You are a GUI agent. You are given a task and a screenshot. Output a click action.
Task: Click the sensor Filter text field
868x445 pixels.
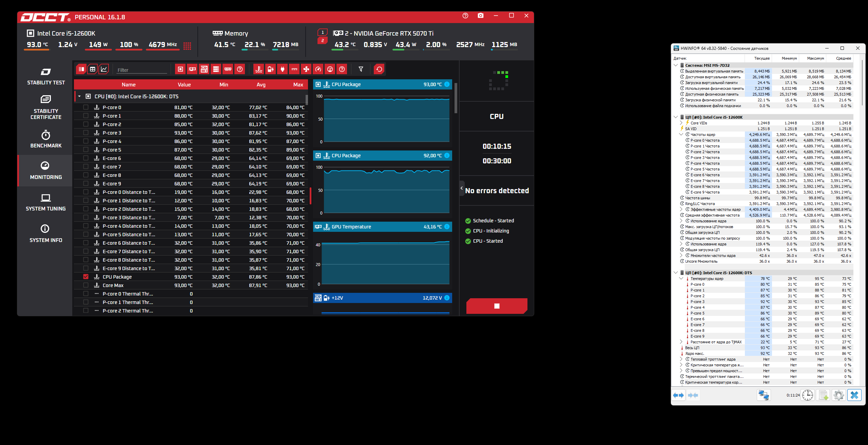tap(141, 70)
